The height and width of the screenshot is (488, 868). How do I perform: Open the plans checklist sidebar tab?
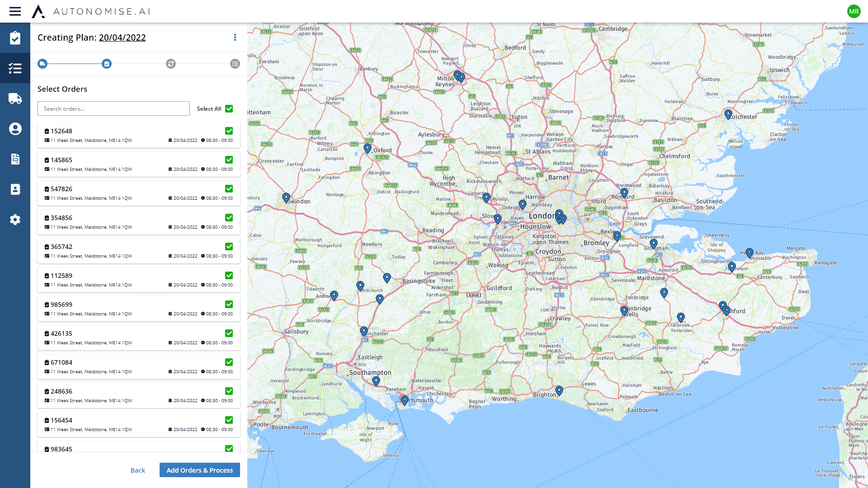tap(15, 68)
